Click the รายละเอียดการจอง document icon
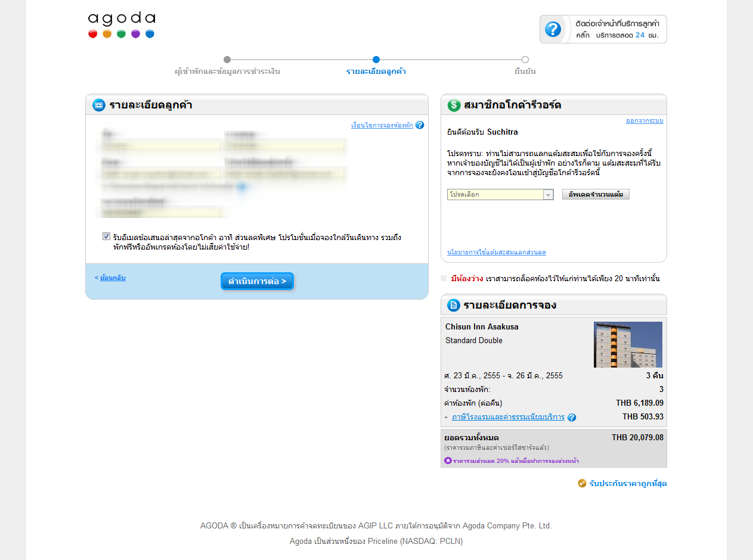Screen dimensions: 753x560 click(454, 305)
